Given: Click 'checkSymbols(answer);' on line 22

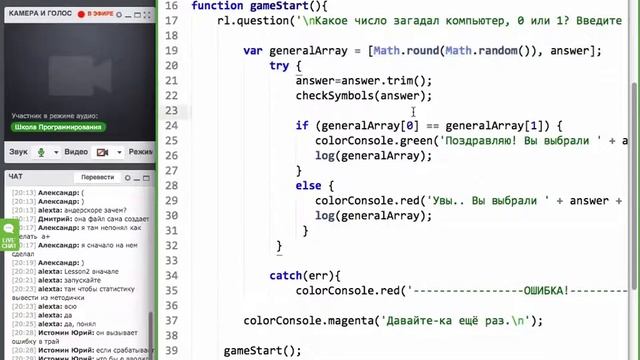Looking at the screenshot, I should pyautogui.click(x=364, y=96).
